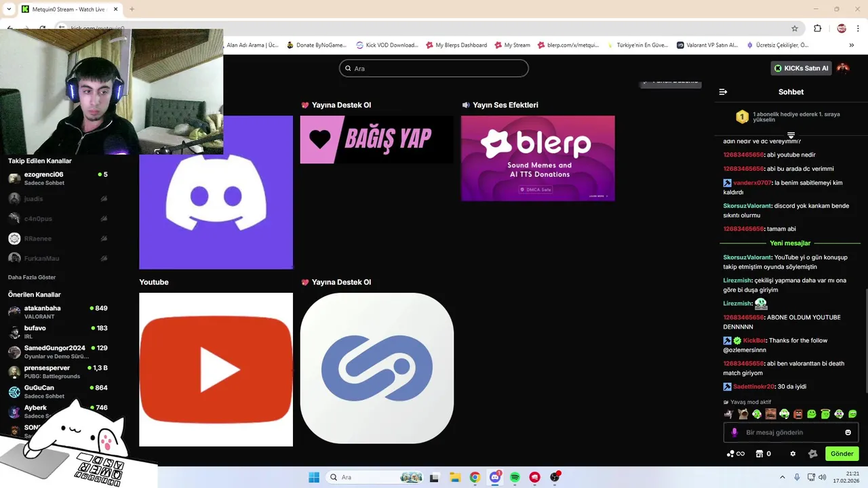Insert the last green emote
868x488 pixels.
click(852, 414)
